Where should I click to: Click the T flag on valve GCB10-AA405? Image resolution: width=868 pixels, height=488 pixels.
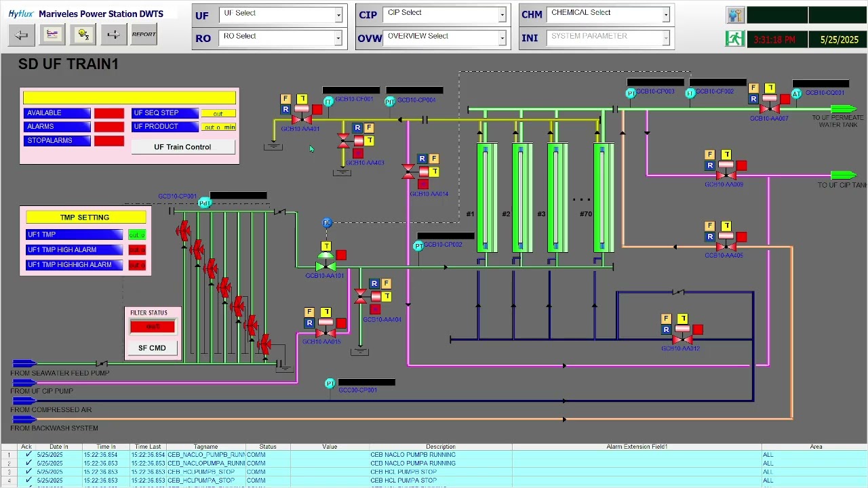tap(726, 226)
